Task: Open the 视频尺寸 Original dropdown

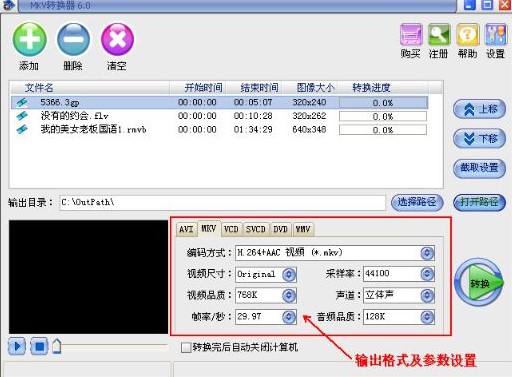Action: pos(289,275)
